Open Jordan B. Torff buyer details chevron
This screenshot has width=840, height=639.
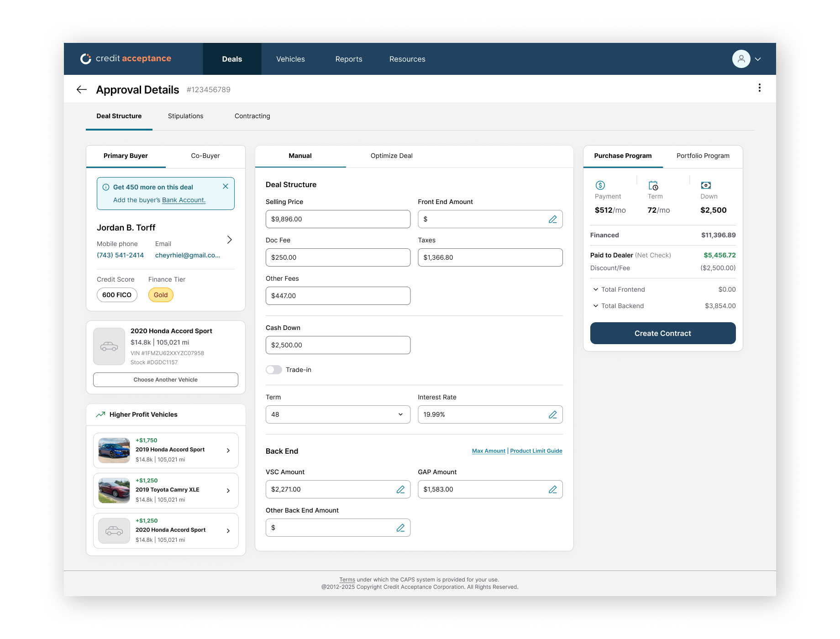click(x=230, y=240)
